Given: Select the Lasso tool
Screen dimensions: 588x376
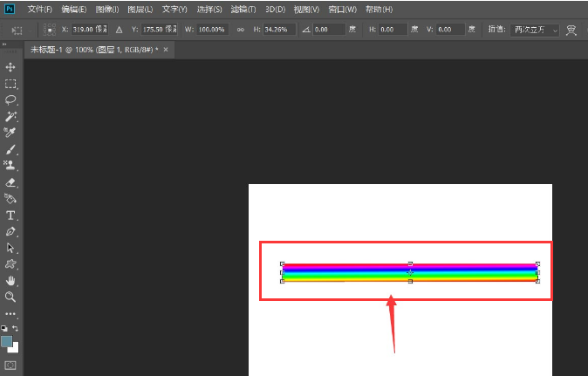Looking at the screenshot, I should (x=10, y=100).
